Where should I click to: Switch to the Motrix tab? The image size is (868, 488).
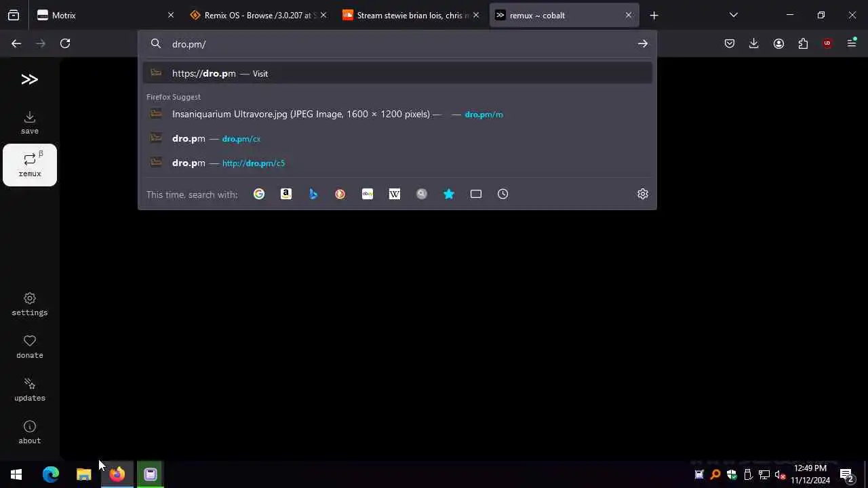tap(106, 15)
